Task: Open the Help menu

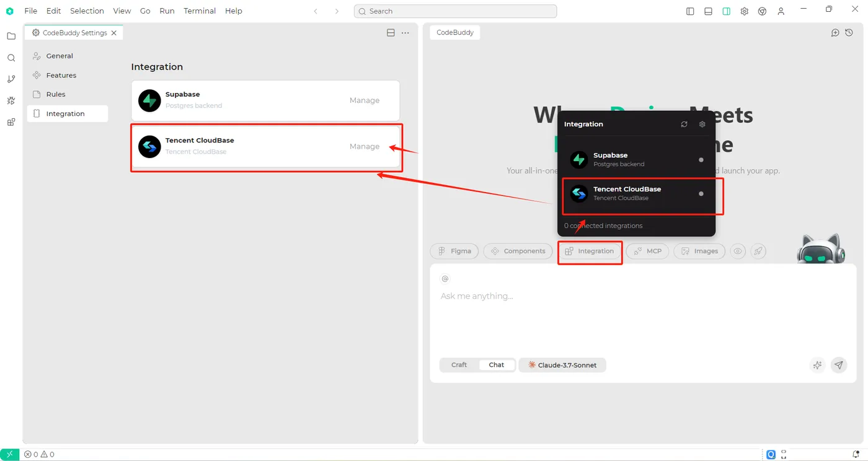Action: pos(234,11)
